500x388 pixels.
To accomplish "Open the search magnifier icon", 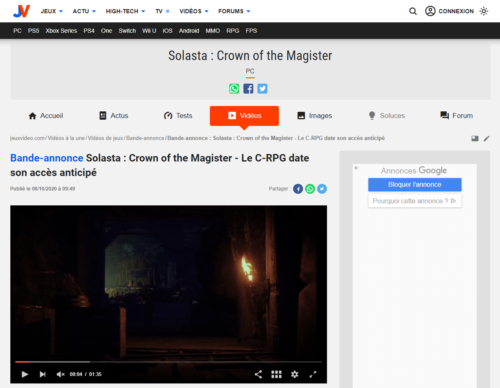I will 413,11.
